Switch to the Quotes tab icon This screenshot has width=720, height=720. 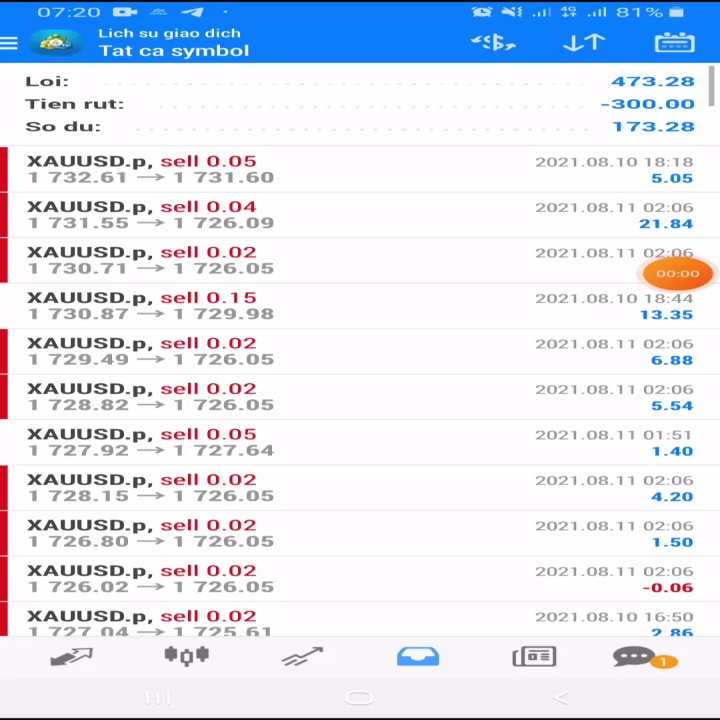click(72, 656)
